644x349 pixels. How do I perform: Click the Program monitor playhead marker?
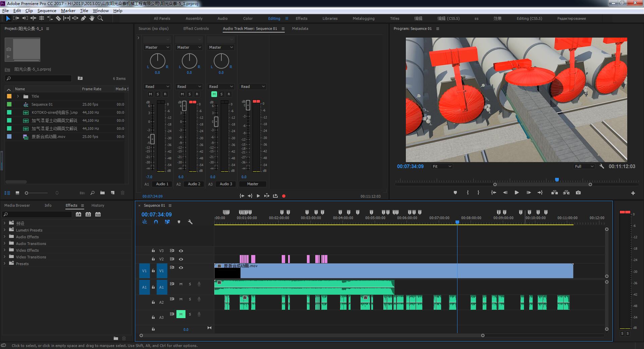(557, 180)
